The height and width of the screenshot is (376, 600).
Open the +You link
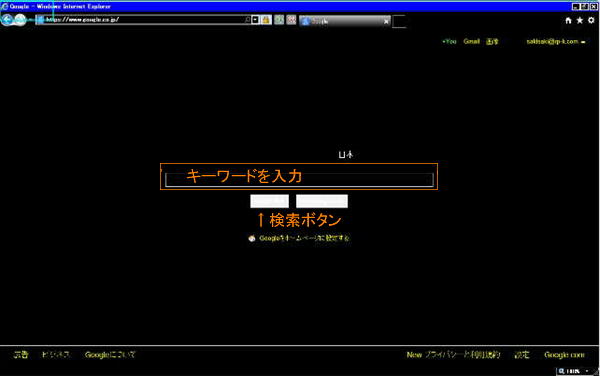pyautogui.click(x=449, y=41)
